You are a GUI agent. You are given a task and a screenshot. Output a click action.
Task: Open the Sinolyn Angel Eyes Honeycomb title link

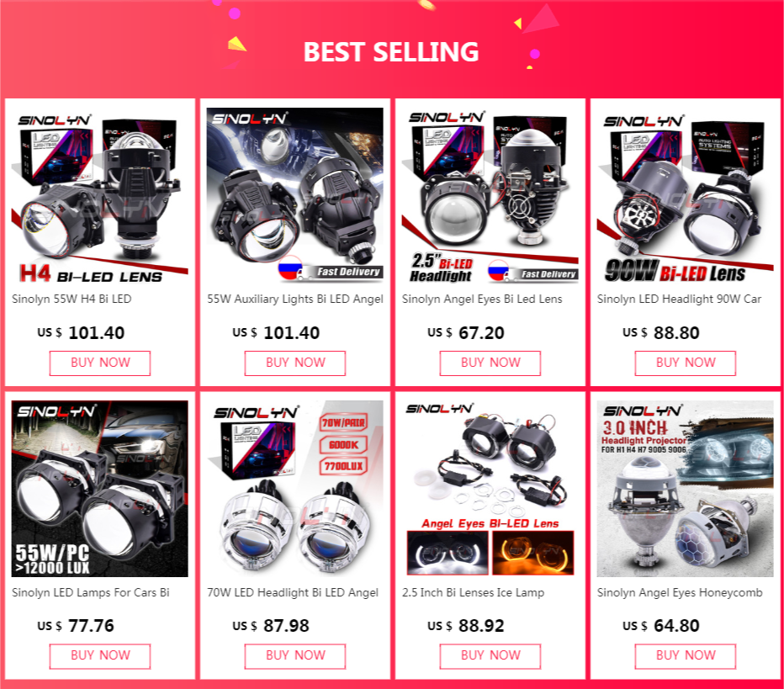[680, 592]
